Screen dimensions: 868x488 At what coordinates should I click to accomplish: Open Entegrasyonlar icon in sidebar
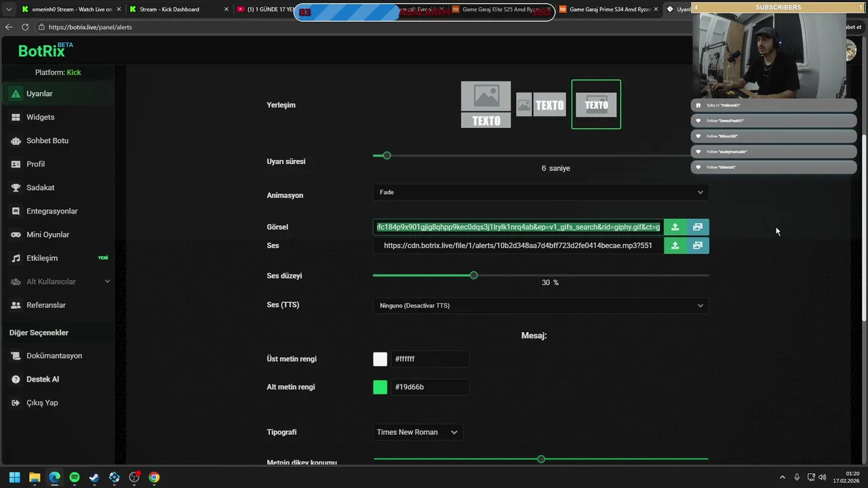[16, 211]
